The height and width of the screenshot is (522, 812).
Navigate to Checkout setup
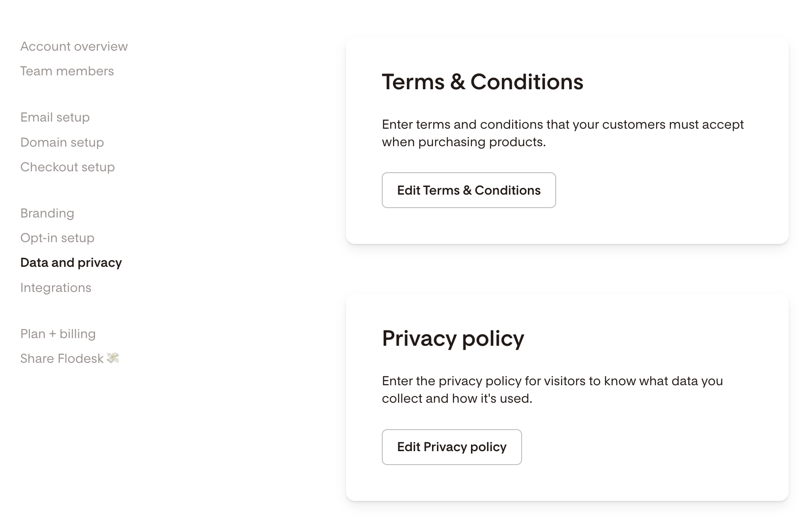[x=68, y=167]
